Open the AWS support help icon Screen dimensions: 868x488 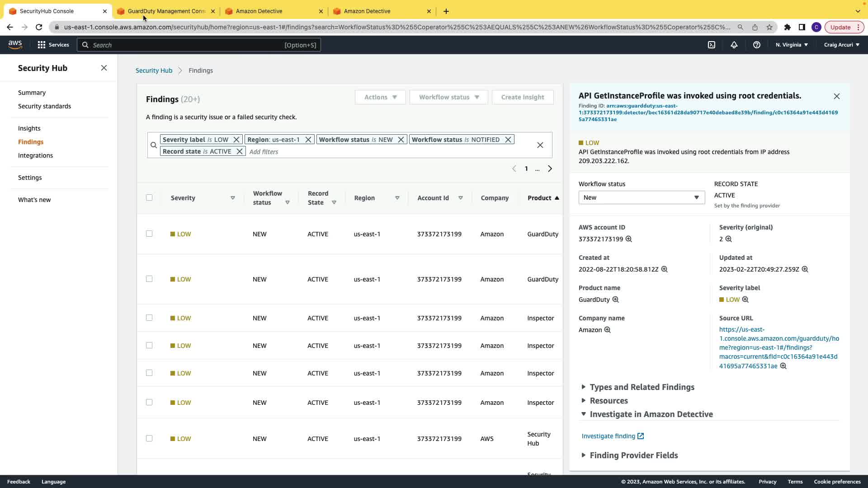pos(757,45)
